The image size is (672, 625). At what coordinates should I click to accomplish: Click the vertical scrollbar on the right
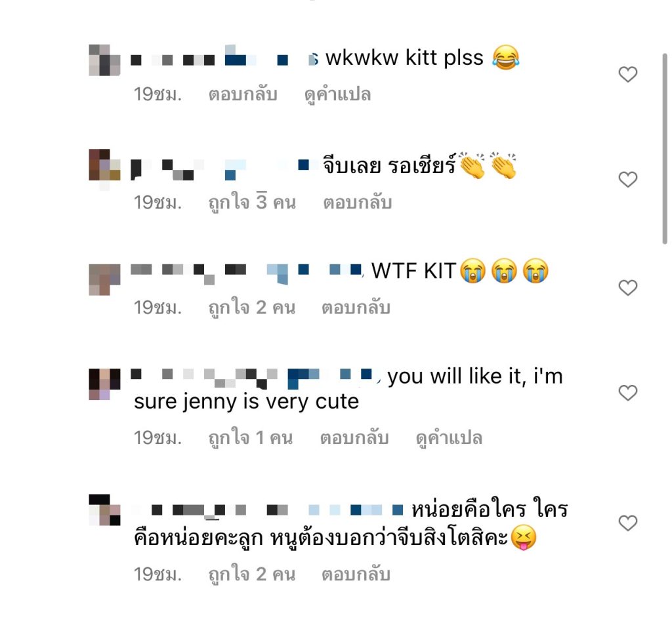665,149
